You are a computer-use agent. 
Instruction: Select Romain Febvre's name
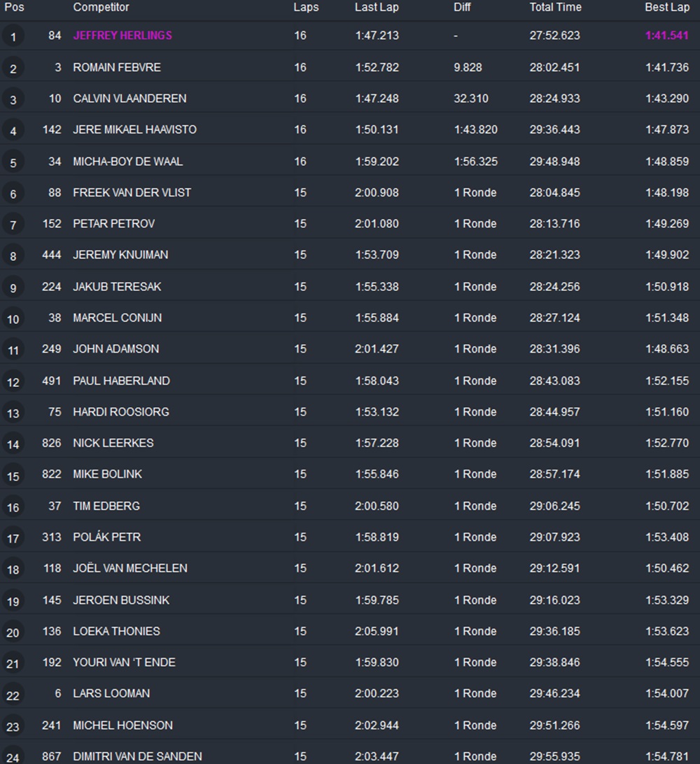click(117, 68)
